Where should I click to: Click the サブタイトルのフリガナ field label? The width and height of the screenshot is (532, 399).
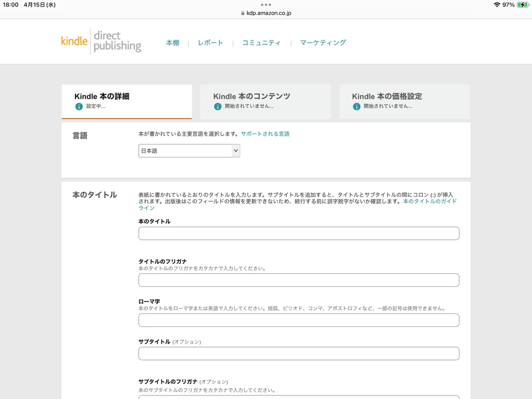click(x=168, y=382)
